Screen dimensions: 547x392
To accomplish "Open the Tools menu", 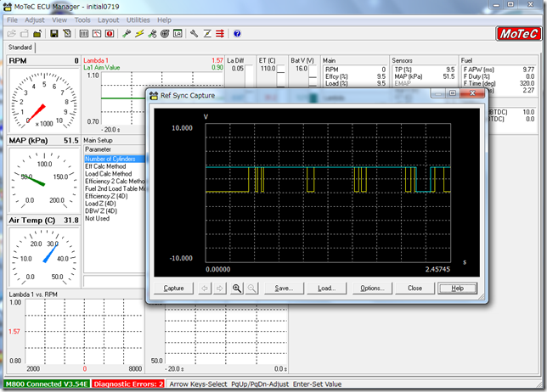I will click(82, 20).
